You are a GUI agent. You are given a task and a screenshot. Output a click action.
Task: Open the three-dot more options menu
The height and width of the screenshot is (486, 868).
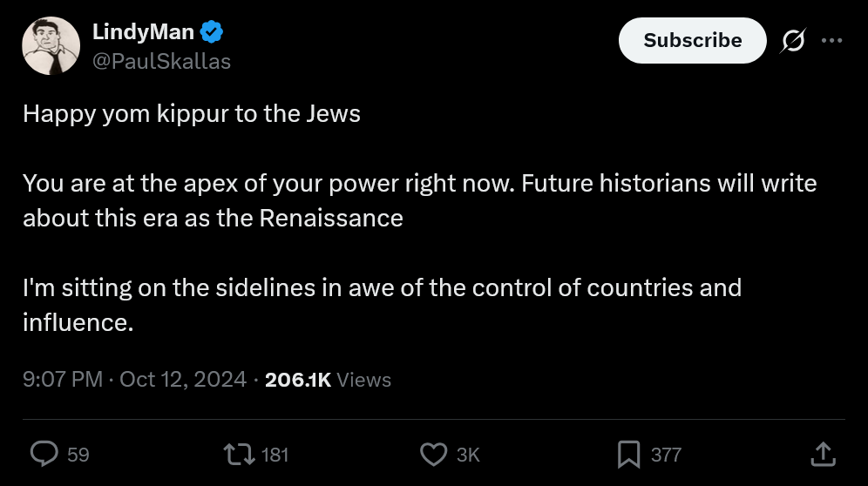(832, 40)
